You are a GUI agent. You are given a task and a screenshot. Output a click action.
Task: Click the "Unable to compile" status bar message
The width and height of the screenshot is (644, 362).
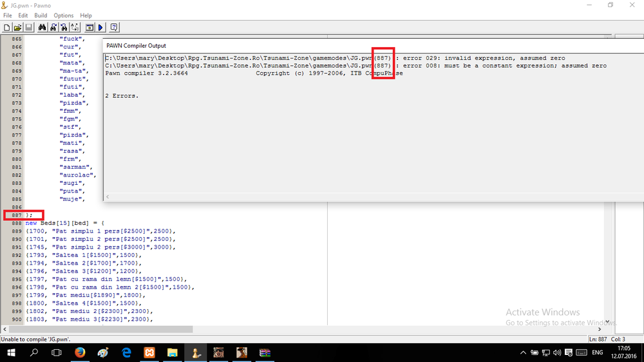(x=35, y=339)
